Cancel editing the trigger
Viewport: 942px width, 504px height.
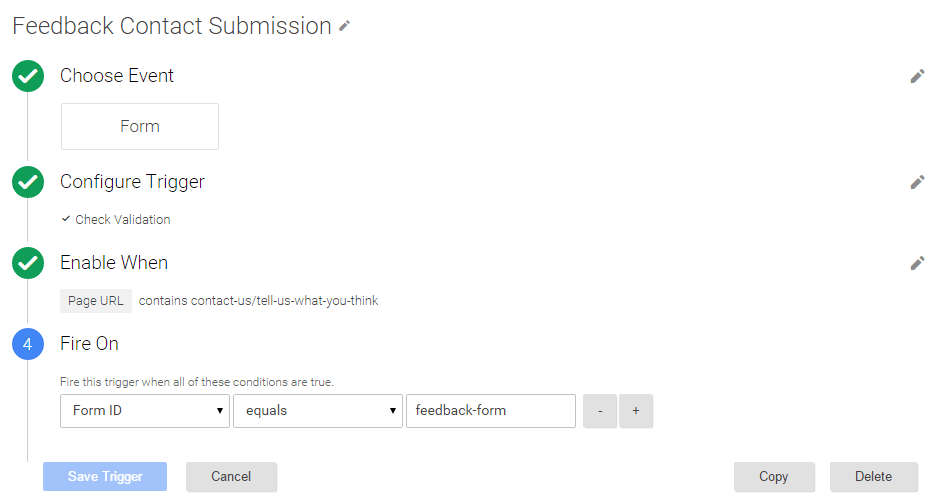click(x=231, y=476)
